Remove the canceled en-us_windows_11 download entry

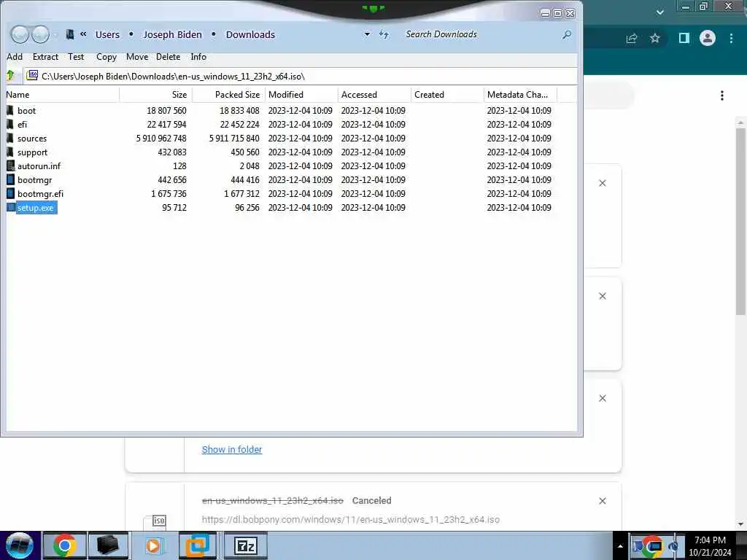602,501
